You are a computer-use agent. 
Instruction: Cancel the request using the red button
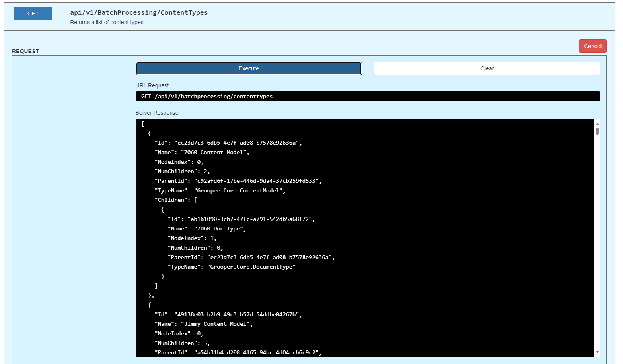click(592, 46)
